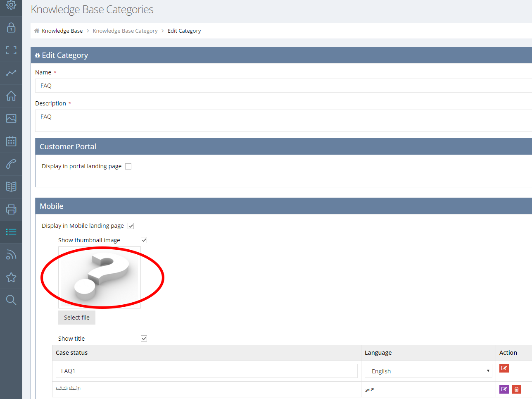
Task: Click into the Name field containing FAQ
Action: [x=283, y=86]
